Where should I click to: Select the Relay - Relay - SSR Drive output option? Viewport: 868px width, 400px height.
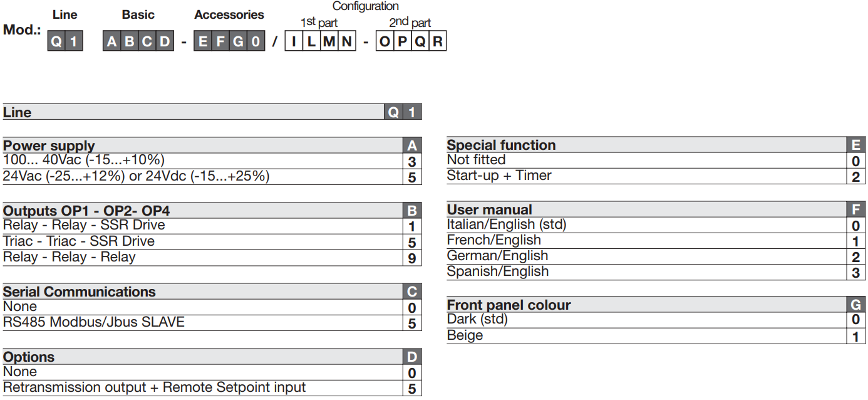tap(212, 226)
